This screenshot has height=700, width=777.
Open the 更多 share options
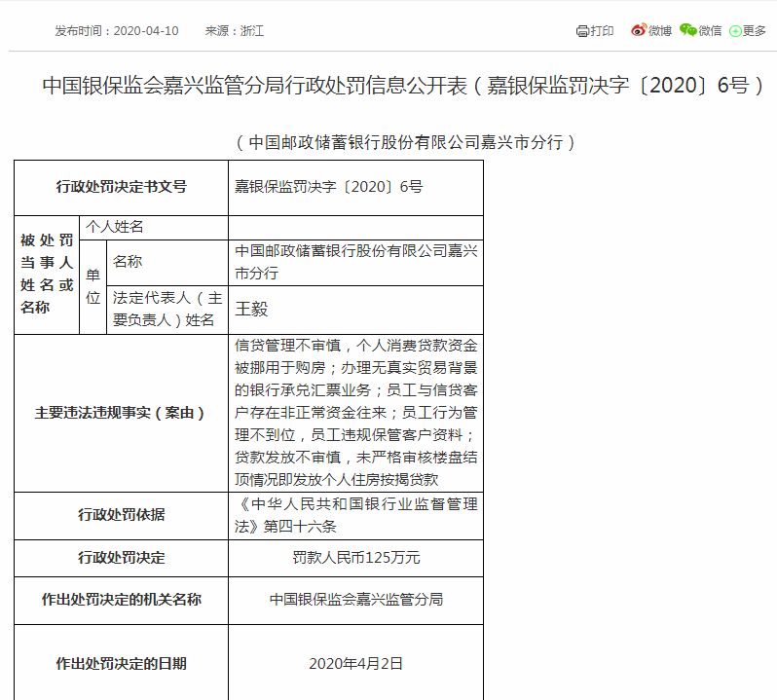[755, 31]
